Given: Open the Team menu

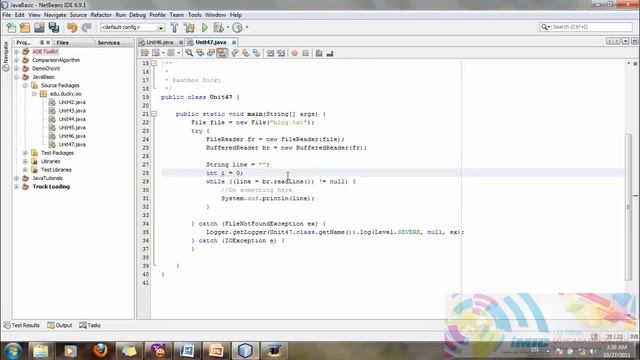Looking at the screenshot, I should coord(176,15).
